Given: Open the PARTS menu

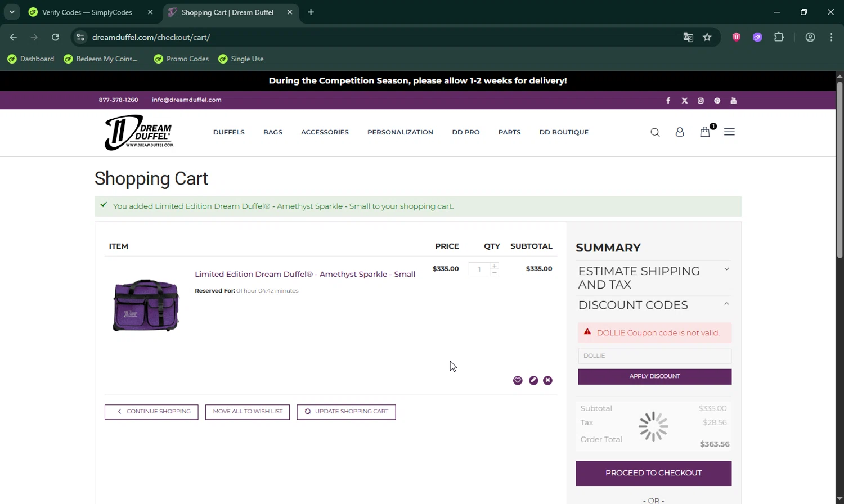Looking at the screenshot, I should point(509,132).
